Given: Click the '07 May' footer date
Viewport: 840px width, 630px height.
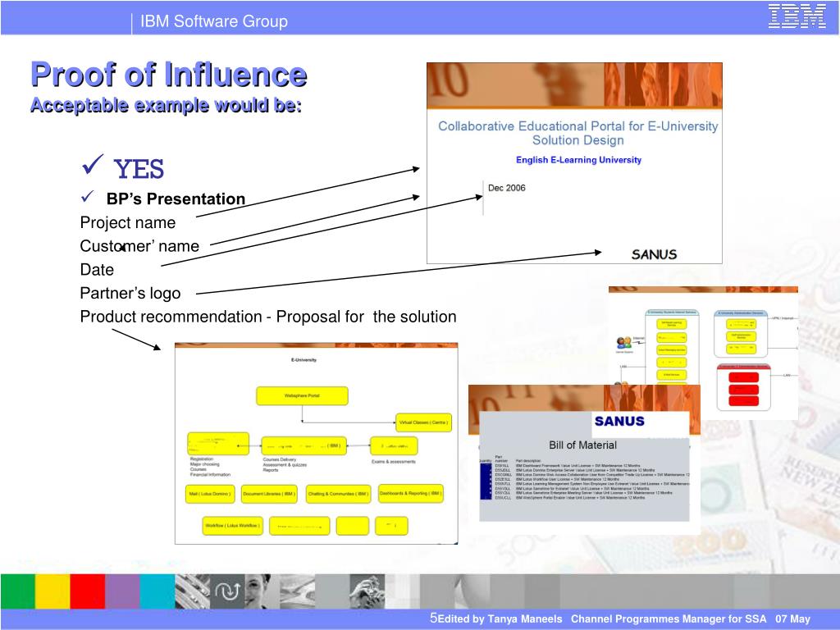Looking at the screenshot, I should point(793,619).
